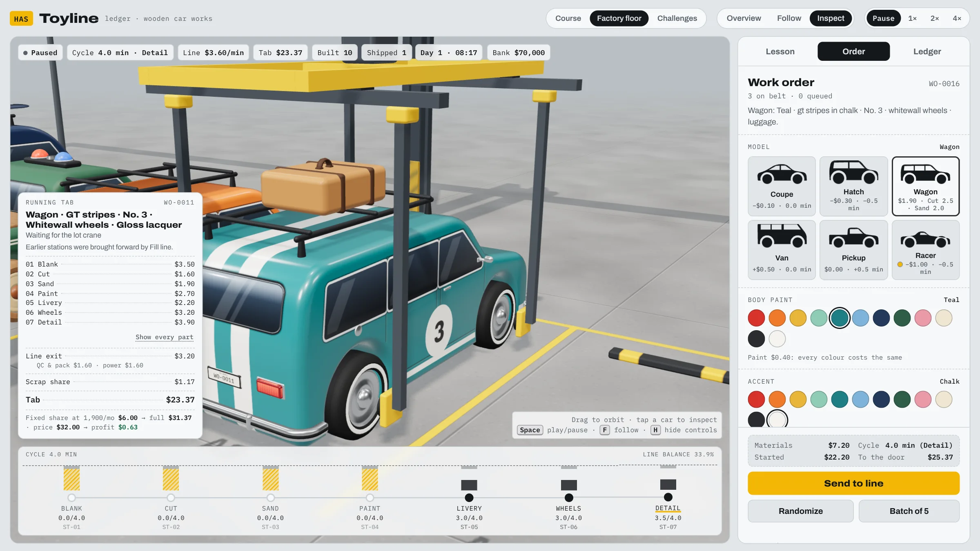Set simulation speed to 2×
980x551 pixels.
tap(935, 18)
